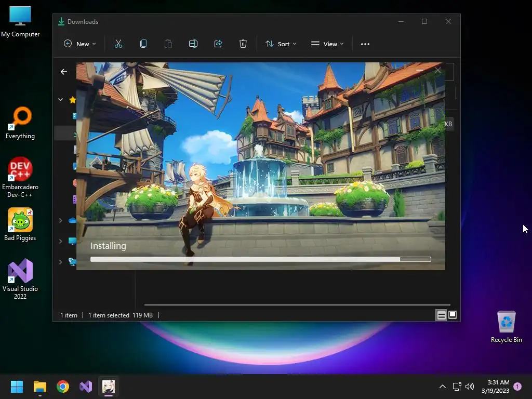Click the Downloads window title

pos(83,22)
